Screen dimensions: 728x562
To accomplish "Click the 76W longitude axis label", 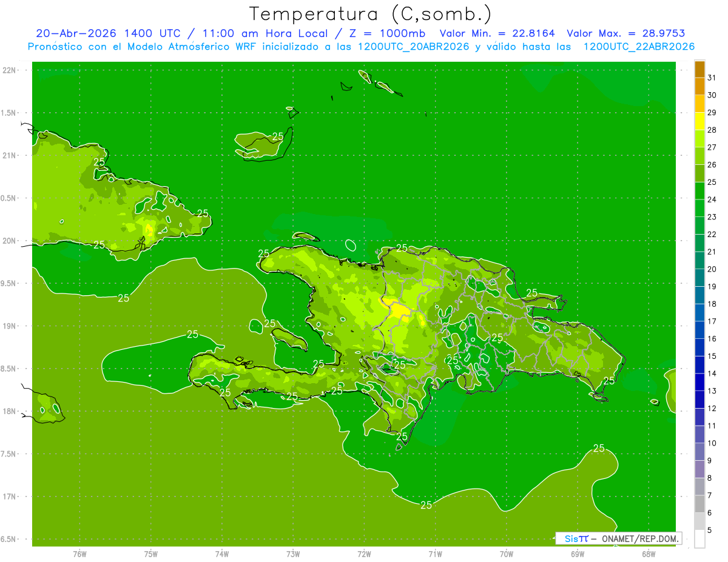I will click(x=79, y=554).
